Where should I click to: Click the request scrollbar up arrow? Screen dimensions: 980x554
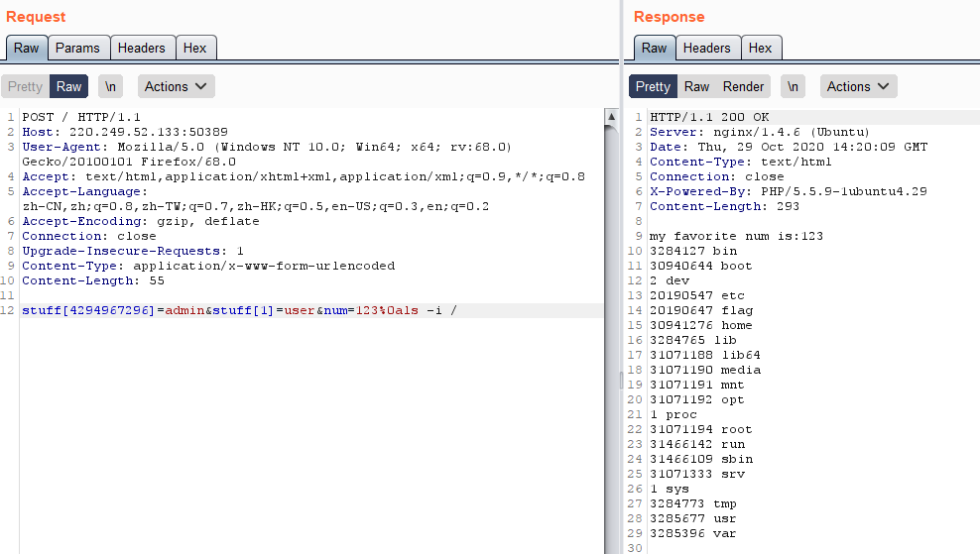coord(612,117)
